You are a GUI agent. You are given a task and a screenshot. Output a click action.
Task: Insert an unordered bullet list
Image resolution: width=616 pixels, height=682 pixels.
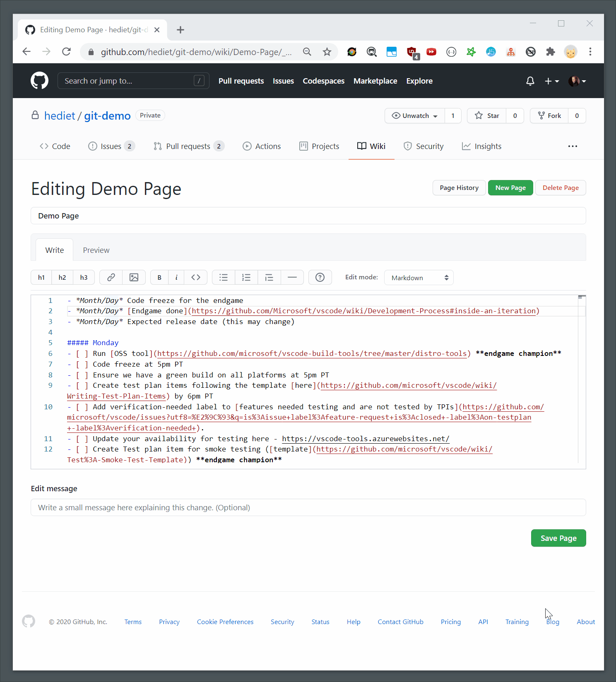coord(224,277)
